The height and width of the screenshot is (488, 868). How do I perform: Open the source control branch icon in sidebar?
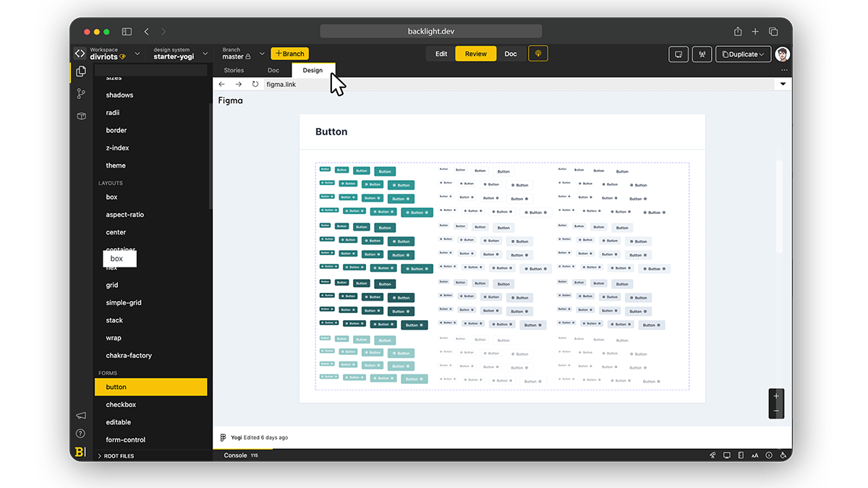(81, 94)
